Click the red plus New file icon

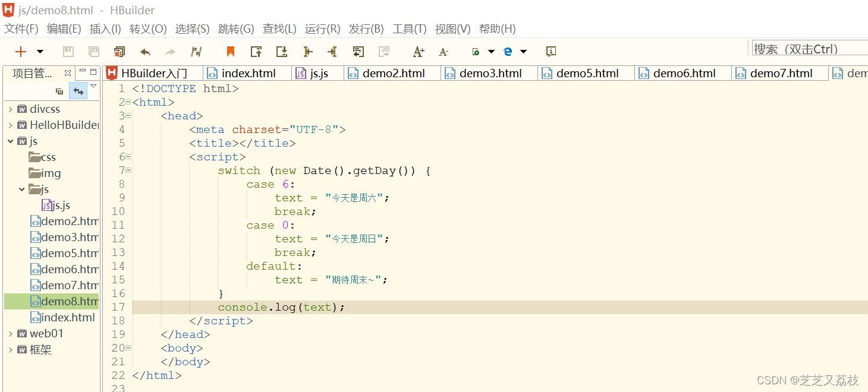tap(21, 52)
